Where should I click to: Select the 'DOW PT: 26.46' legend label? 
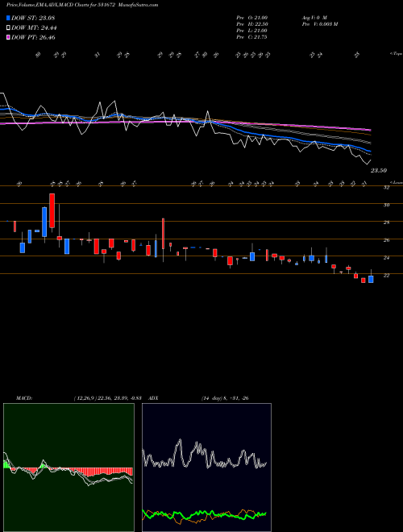[33, 37]
